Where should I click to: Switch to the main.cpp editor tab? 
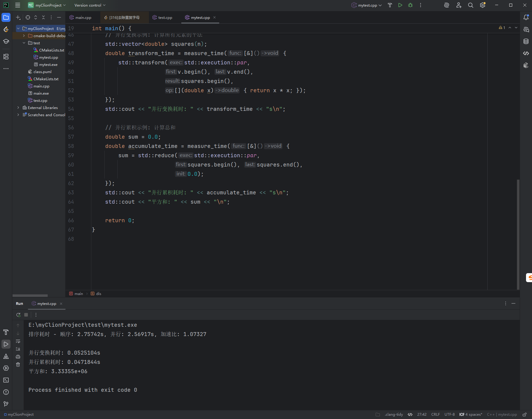click(83, 18)
